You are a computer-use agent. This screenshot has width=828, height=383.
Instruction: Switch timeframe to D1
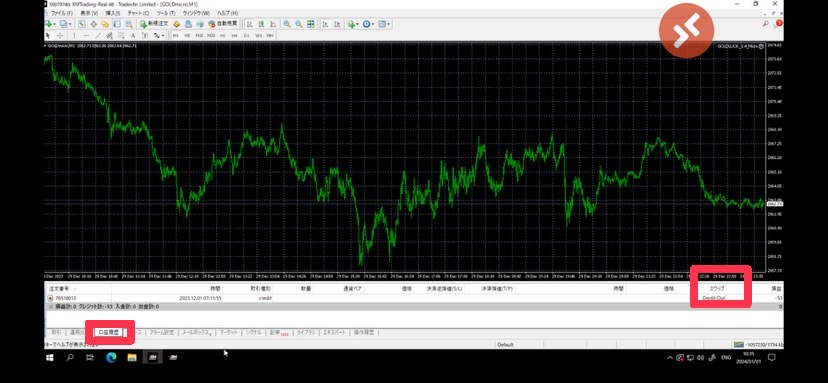click(x=247, y=35)
